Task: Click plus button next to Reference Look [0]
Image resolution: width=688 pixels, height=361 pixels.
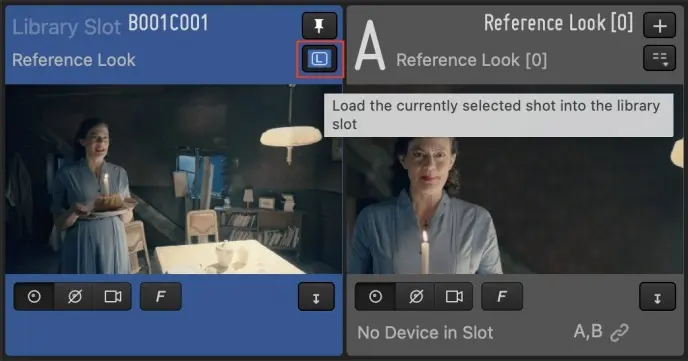Action: (659, 25)
